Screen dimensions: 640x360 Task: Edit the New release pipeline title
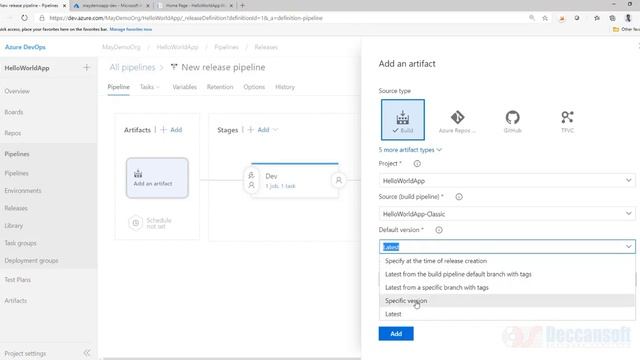coord(223,67)
